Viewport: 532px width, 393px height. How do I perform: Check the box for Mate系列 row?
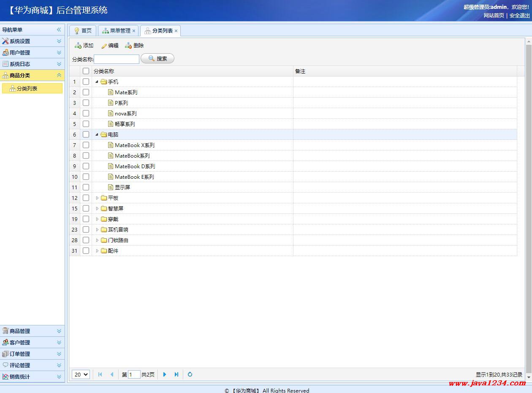[x=86, y=92]
